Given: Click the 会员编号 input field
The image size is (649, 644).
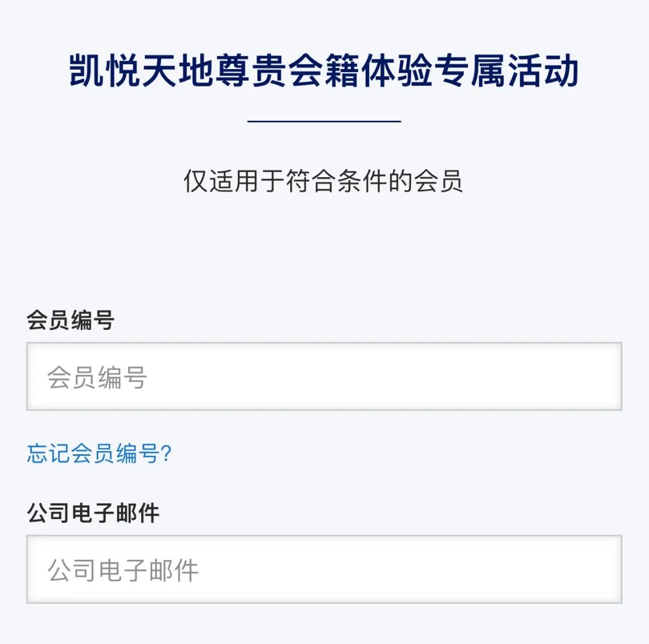Looking at the screenshot, I should coord(324,377).
